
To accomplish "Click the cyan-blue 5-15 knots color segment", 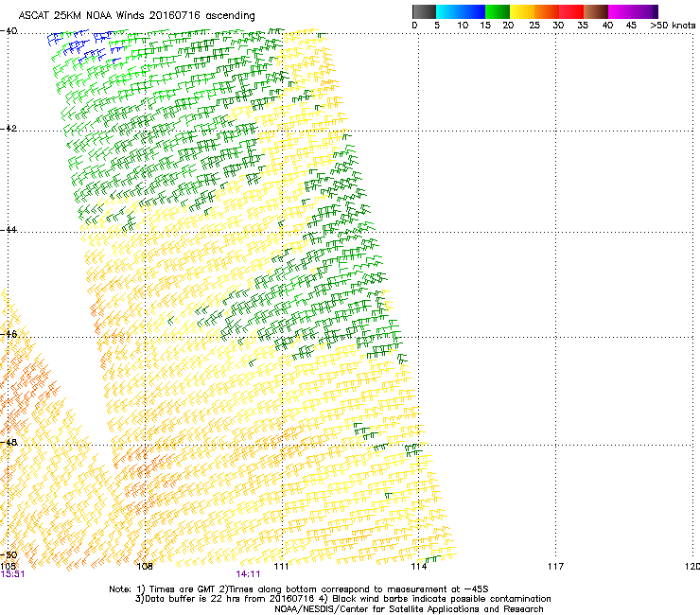I will 461,11.
